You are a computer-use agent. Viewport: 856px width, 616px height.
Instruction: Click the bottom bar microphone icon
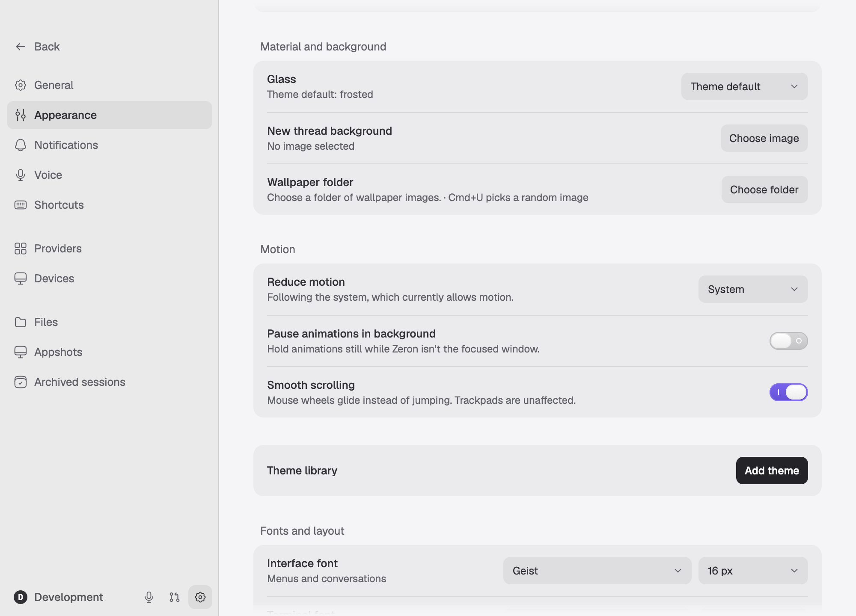click(x=149, y=597)
